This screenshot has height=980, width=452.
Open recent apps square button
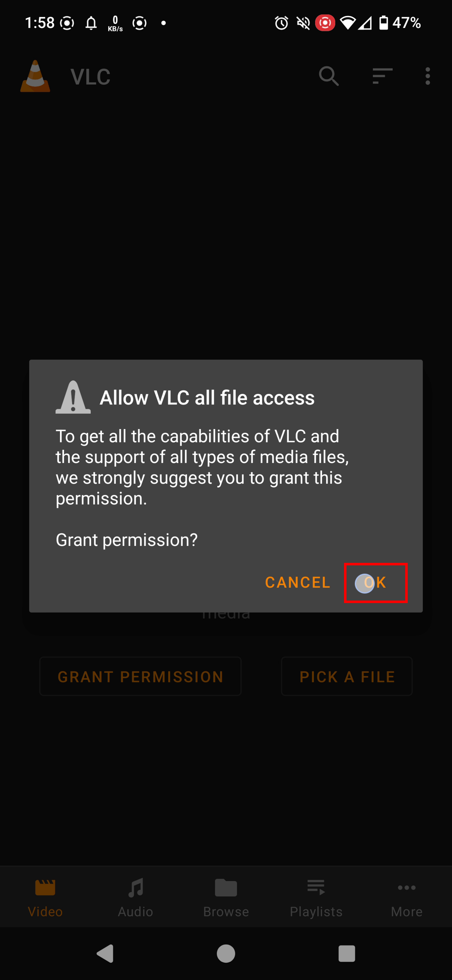[346, 954]
